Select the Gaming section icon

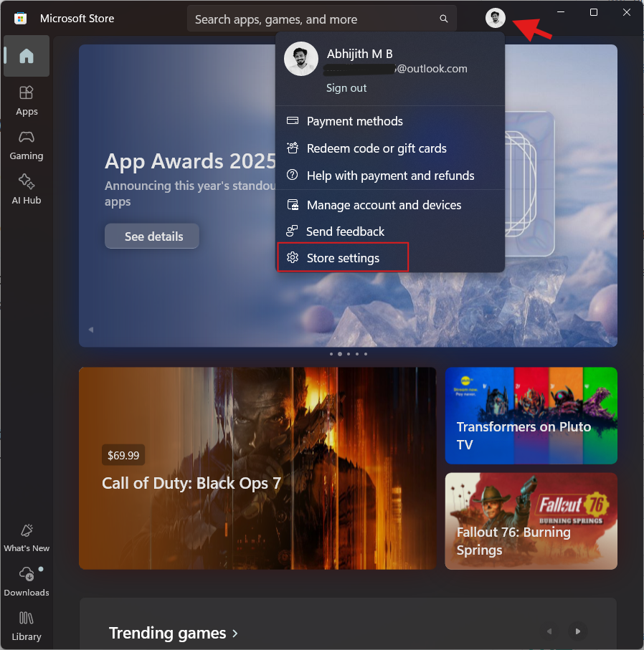[26, 143]
